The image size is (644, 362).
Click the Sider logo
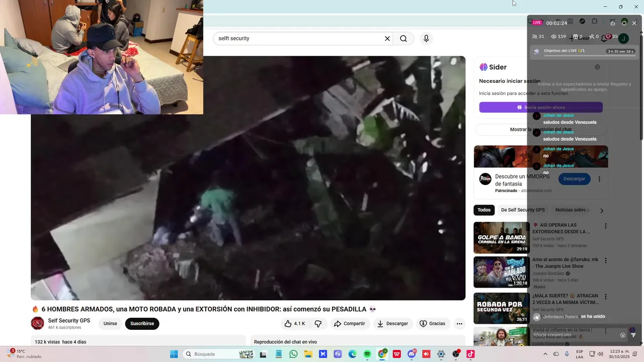(493, 67)
